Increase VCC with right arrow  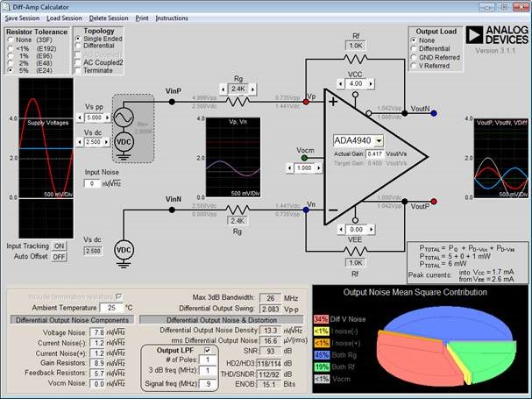371,83
